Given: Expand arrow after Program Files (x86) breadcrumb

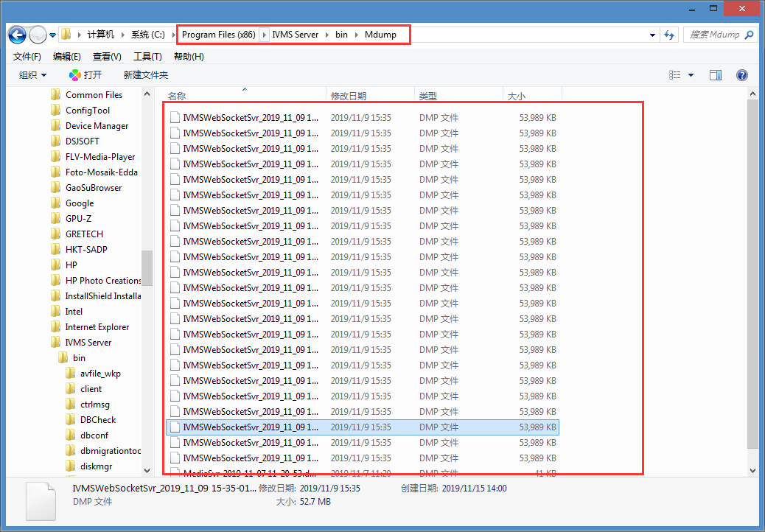Looking at the screenshot, I should pos(264,35).
